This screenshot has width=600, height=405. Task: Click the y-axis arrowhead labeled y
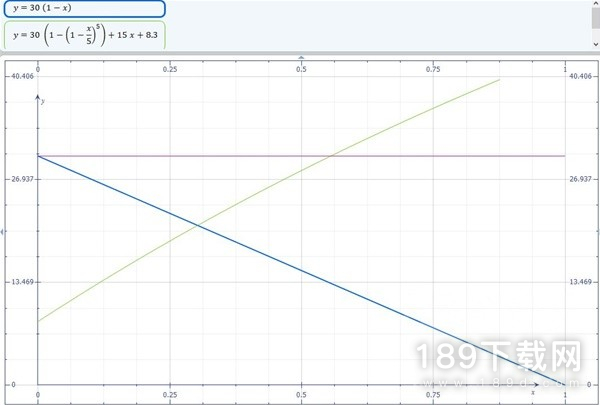(38, 99)
